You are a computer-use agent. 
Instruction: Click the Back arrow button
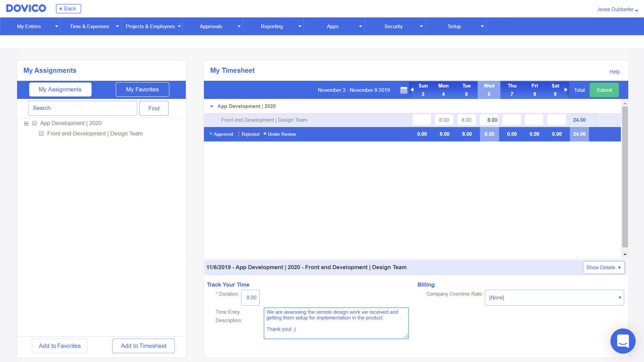(68, 9)
